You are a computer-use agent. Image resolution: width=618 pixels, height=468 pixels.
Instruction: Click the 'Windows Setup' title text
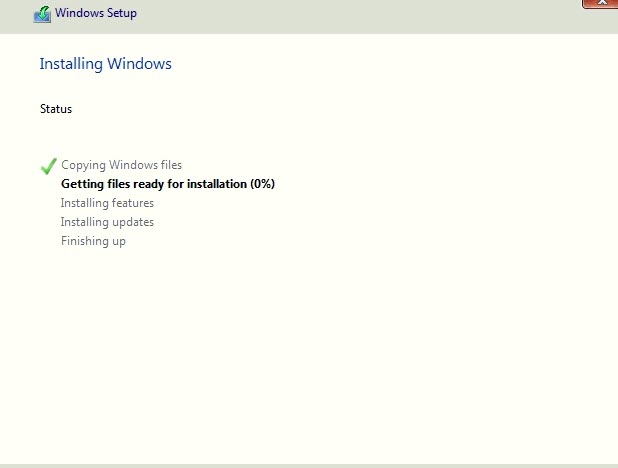click(96, 14)
